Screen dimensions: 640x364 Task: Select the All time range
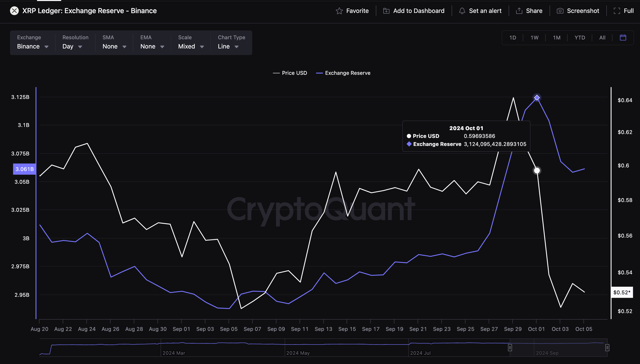click(x=602, y=38)
